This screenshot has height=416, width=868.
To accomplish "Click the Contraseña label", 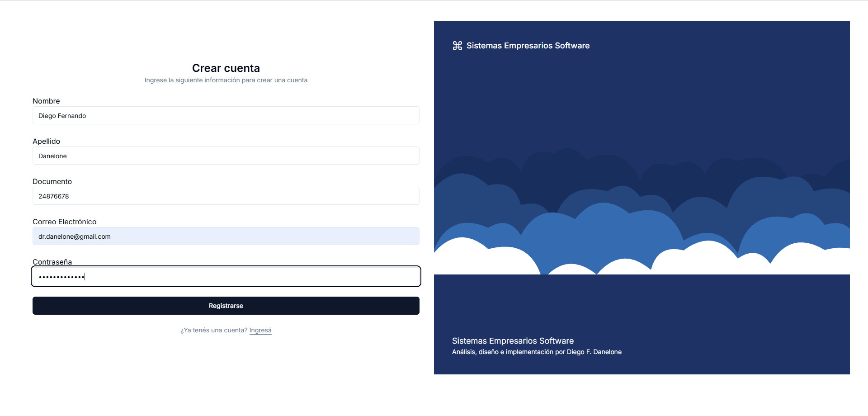I will coord(52,262).
